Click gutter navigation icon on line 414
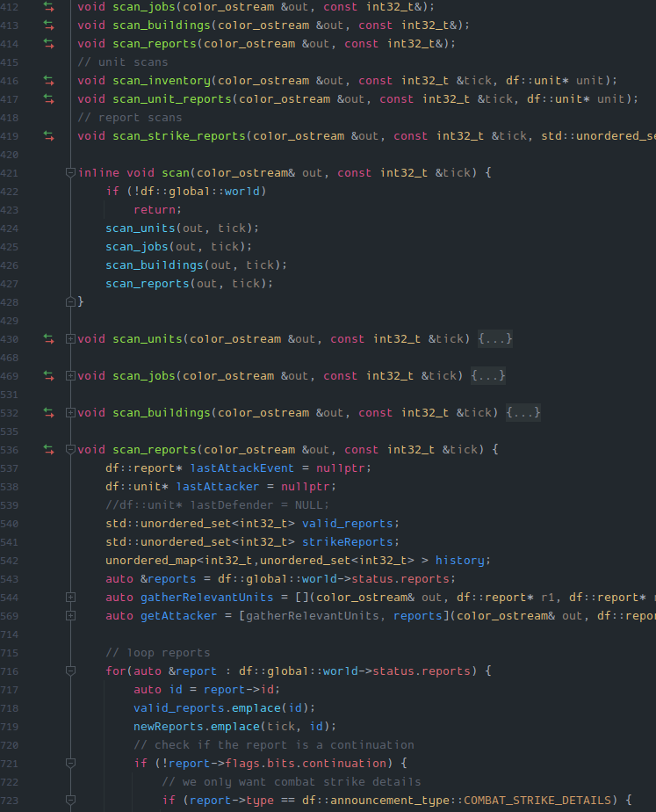This screenshot has height=812, width=656. (48, 44)
